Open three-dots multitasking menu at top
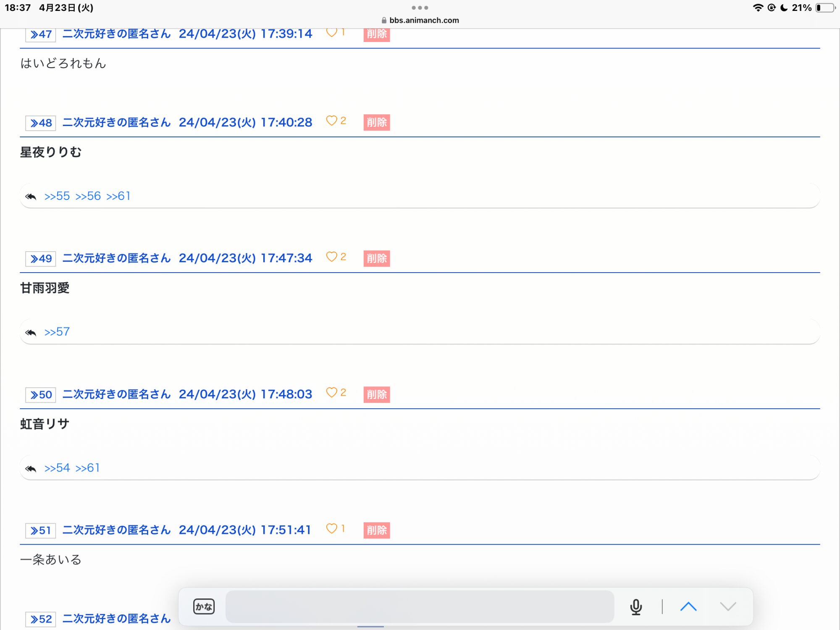This screenshot has width=840, height=630. [420, 8]
